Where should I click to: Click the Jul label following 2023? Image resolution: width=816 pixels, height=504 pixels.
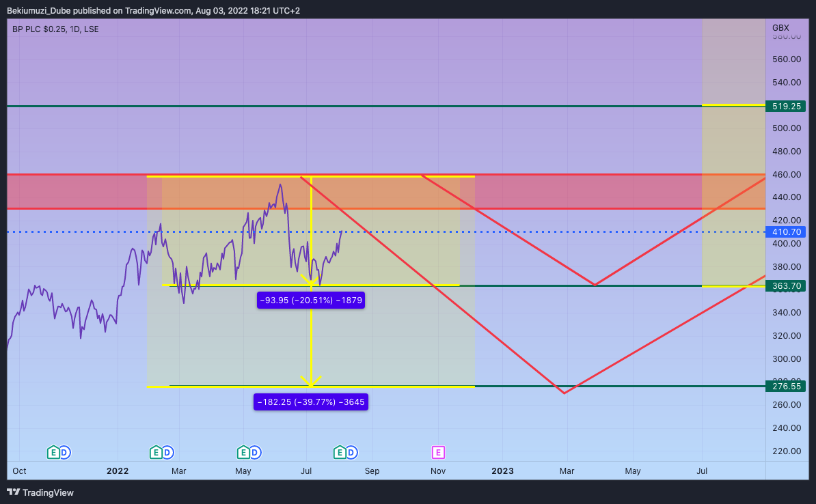click(702, 471)
